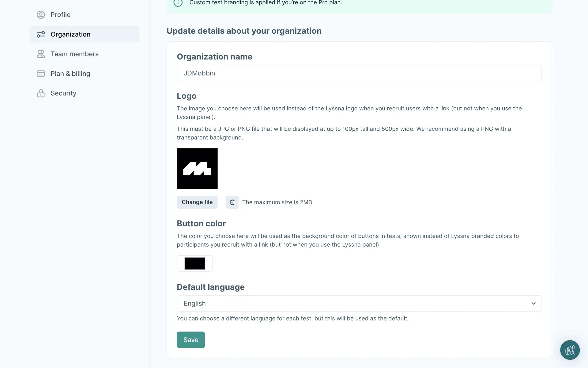The width and height of the screenshot is (588, 368).
Task: Open the Profile settings page
Action: (60, 15)
